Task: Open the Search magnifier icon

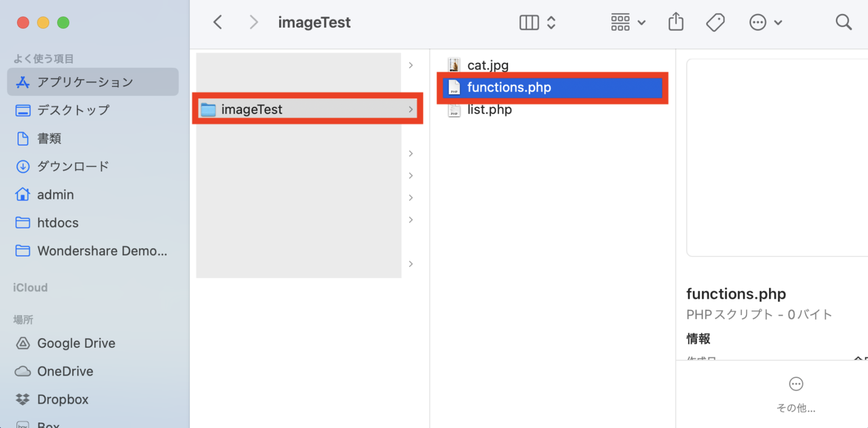Action: [843, 23]
